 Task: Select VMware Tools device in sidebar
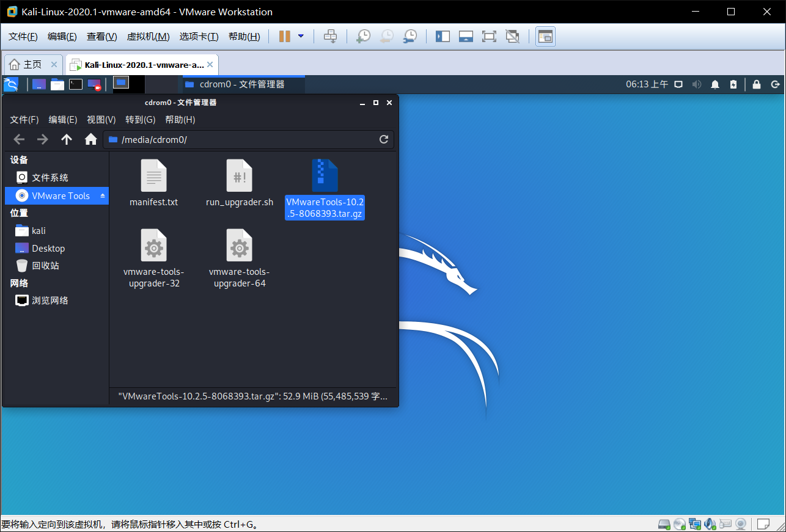(57, 195)
